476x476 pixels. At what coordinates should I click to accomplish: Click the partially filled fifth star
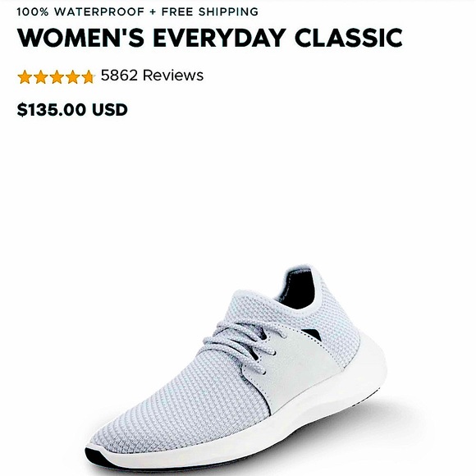88,76
